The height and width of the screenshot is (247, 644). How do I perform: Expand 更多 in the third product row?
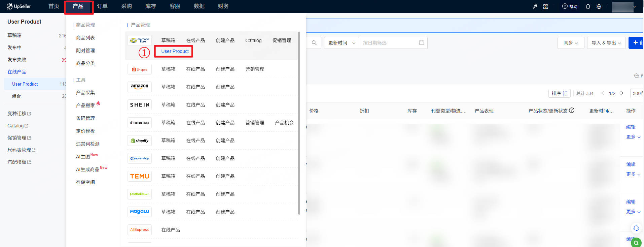pyautogui.click(x=633, y=212)
